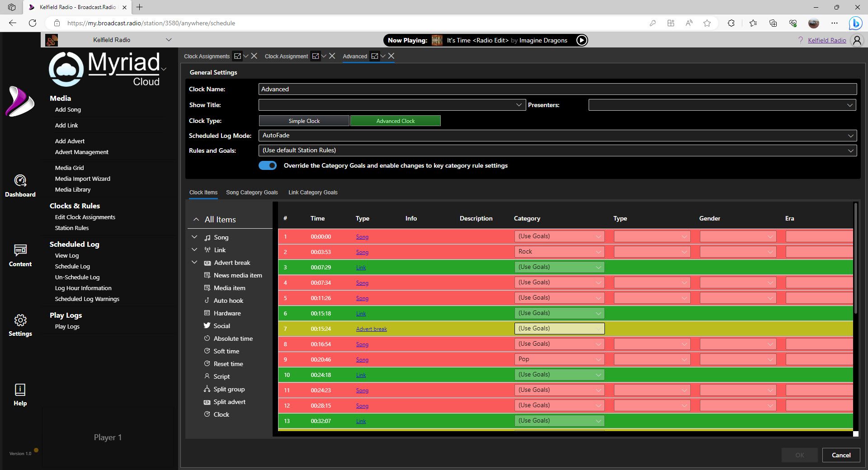Toggle Override the Category Goals switch
This screenshot has width=868, height=470.
(x=268, y=165)
